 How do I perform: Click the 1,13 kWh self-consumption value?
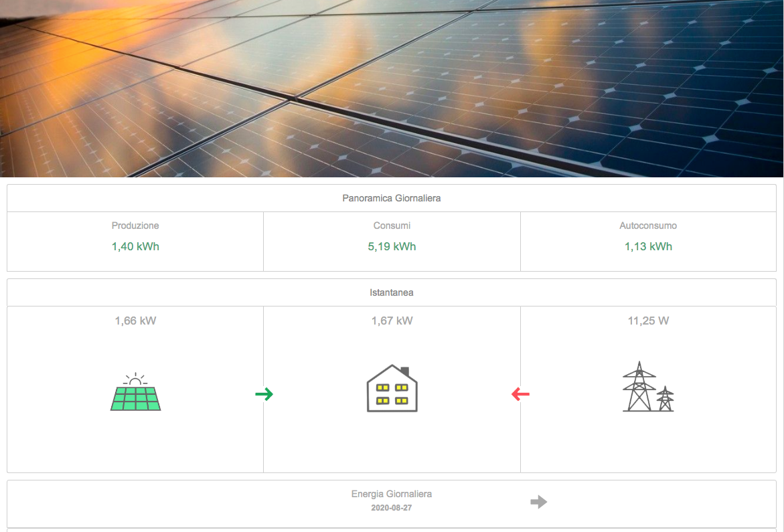648,246
